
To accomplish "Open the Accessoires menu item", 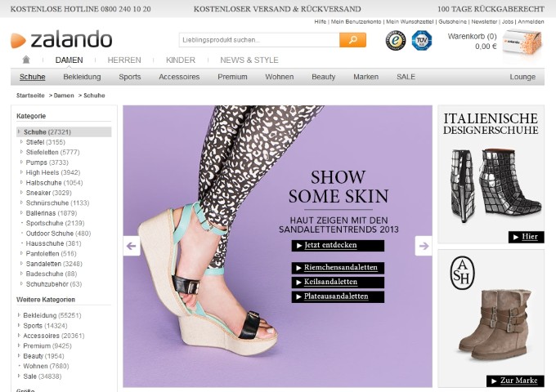I will click(x=179, y=77).
